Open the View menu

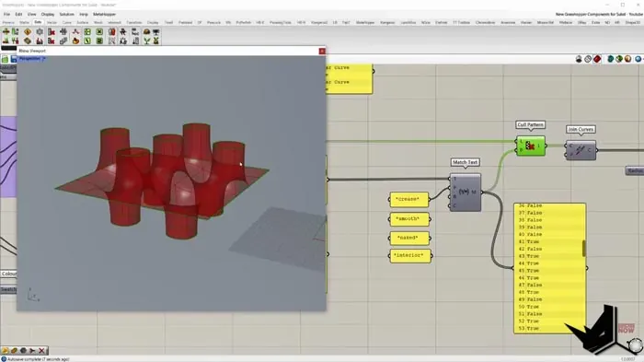click(31, 14)
